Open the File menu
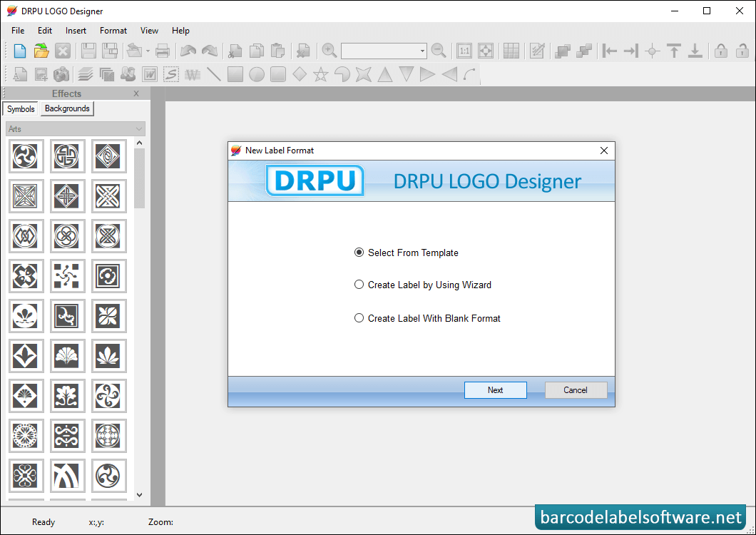Image resolution: width=756 pixels, height=535 pixels. [18, 31]
